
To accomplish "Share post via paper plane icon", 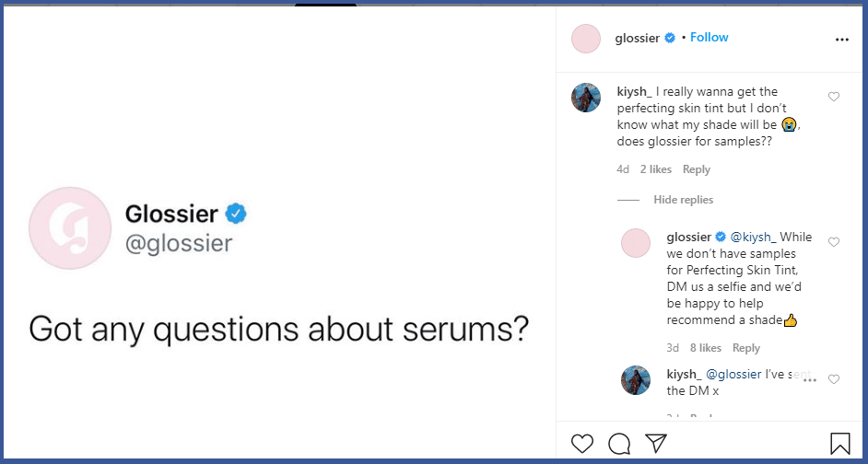I will point(656,443).
